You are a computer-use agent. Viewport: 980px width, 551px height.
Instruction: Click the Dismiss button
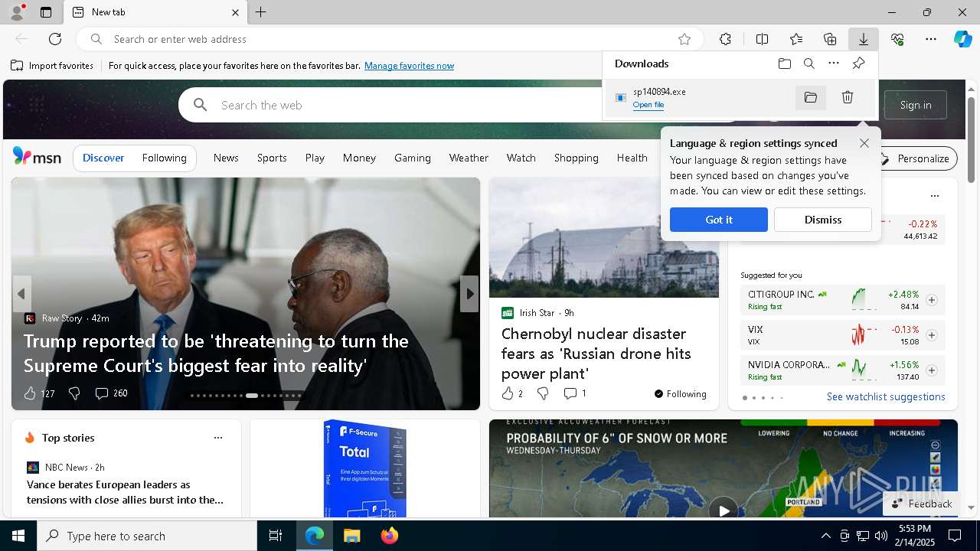(823, 220)
